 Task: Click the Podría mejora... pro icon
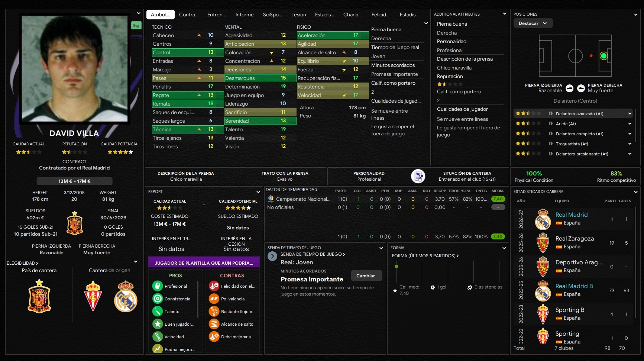(158, 349)
